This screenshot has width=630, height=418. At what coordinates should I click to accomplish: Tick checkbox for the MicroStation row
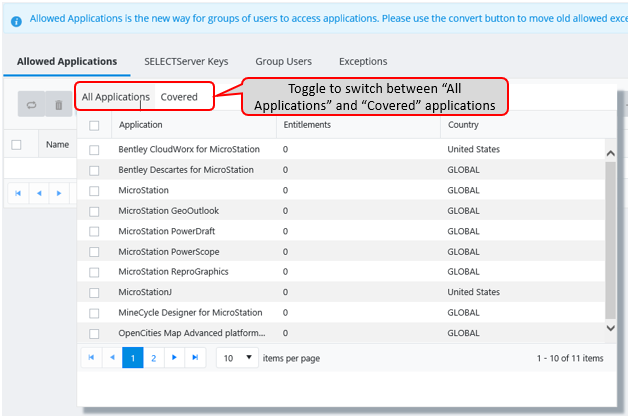[94, 191]
